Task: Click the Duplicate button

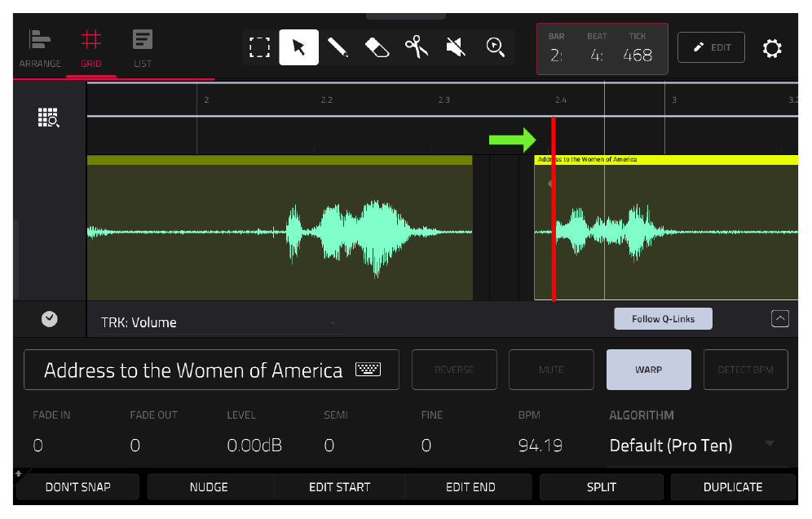Action: click(733, 487)
